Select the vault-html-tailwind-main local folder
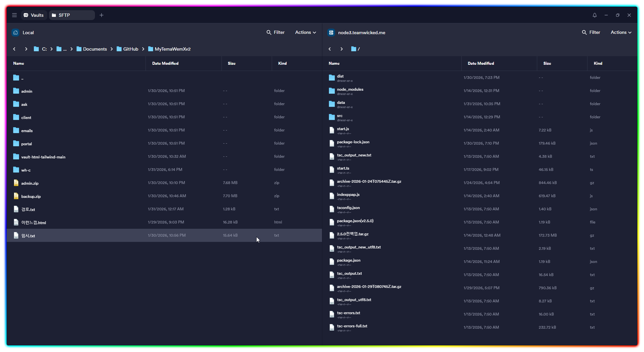The height and width of the screenshot is (352, 644). coord(43,157)
